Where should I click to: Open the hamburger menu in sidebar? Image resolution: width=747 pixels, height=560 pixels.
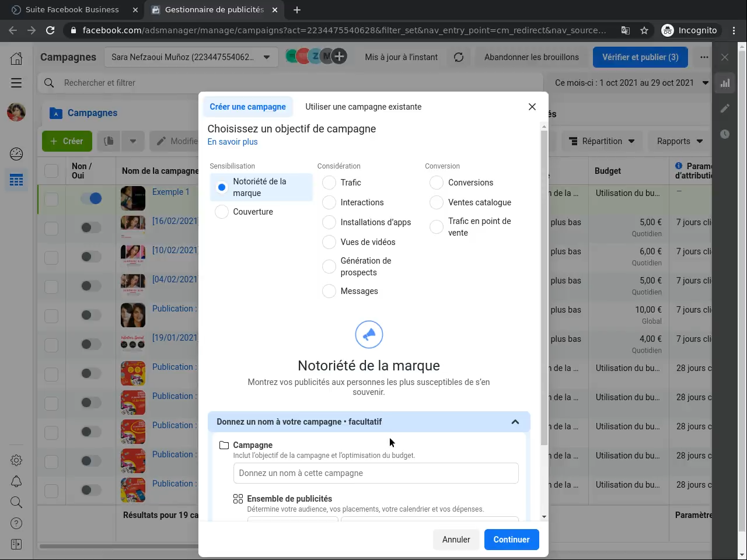pos(16,83)
